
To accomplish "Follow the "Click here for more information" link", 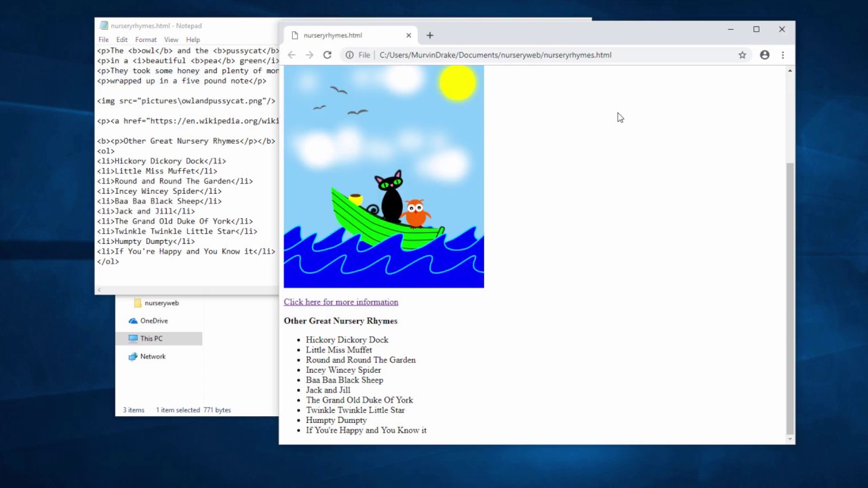I will pos(340,302).
